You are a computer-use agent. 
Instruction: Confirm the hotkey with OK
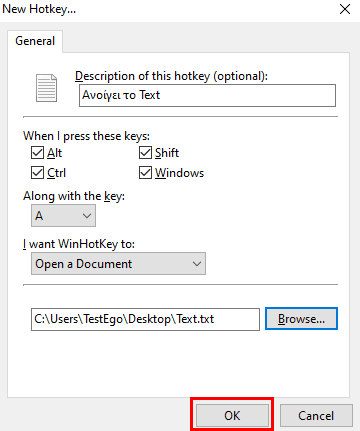click(232, 416)
